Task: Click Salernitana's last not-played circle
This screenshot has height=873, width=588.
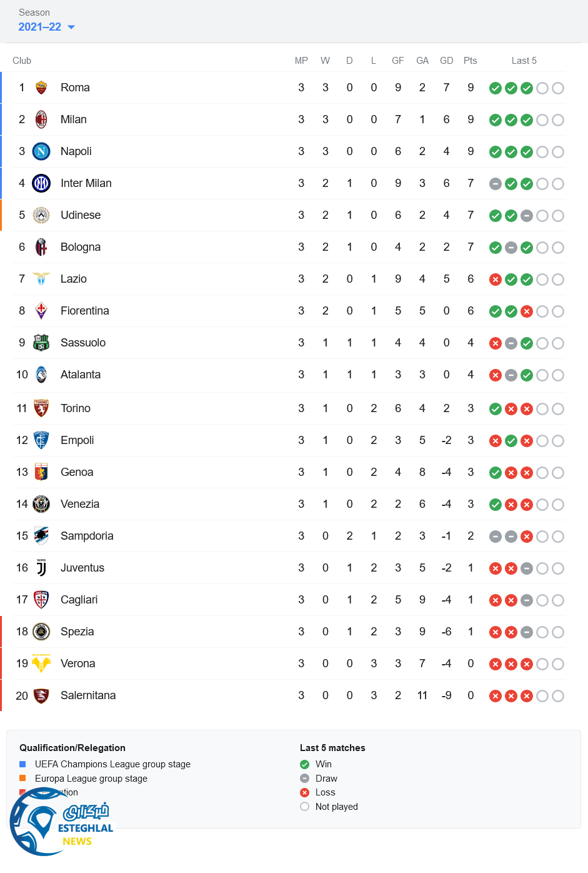Action: click(x=558, y=696)
